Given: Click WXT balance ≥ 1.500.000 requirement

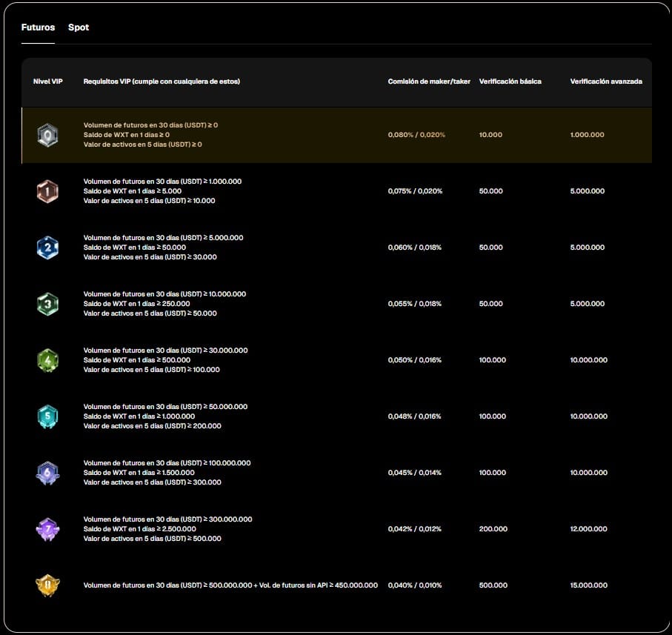Looking at the screenshot, I should point(139,473).
